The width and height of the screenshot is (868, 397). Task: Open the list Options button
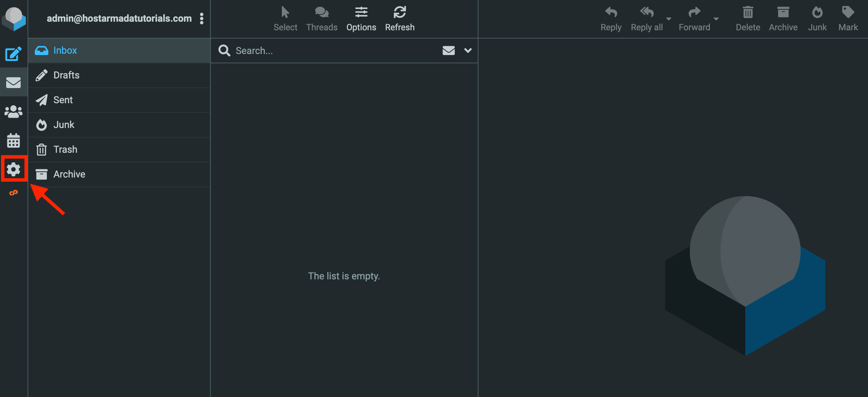pos(361,19)
